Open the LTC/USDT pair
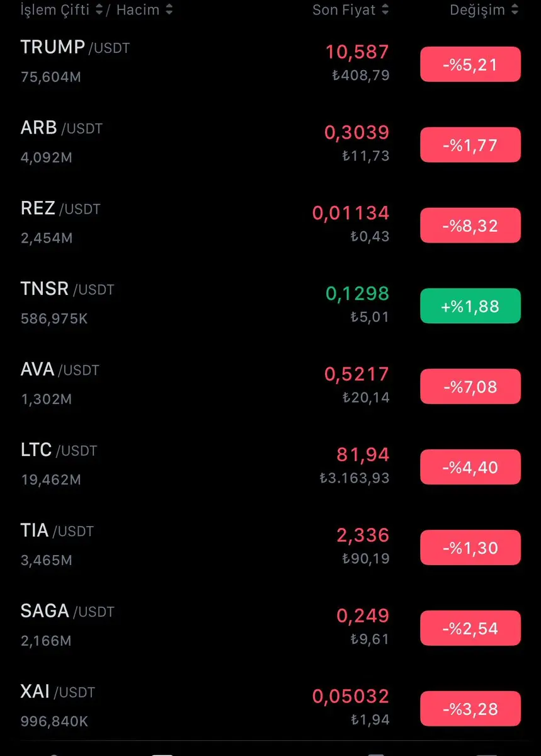 [270, 466]
